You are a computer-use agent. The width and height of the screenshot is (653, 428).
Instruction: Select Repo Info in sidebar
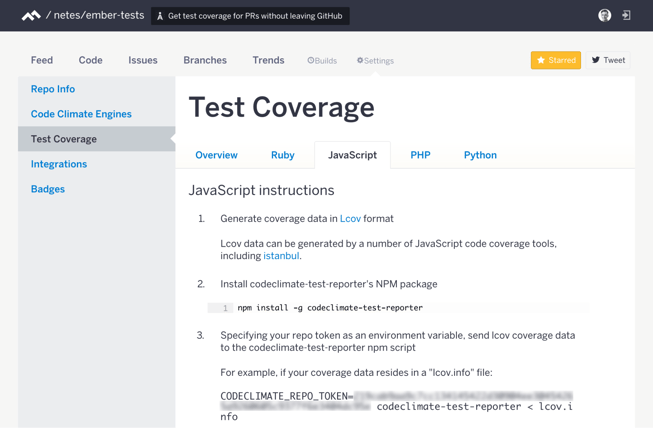pyautogui.click(x=53, y=89)
